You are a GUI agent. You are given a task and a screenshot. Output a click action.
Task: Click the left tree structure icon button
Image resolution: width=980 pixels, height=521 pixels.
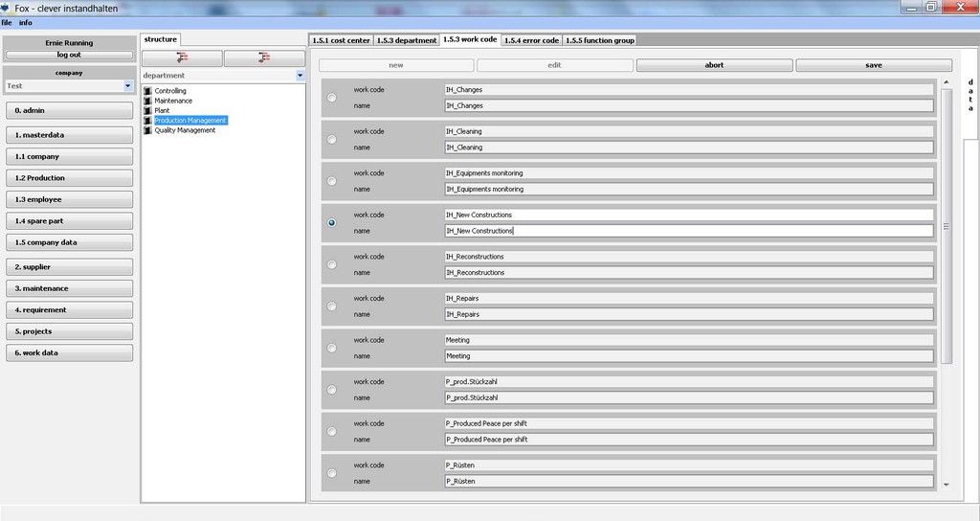click(x=182, y=58)
